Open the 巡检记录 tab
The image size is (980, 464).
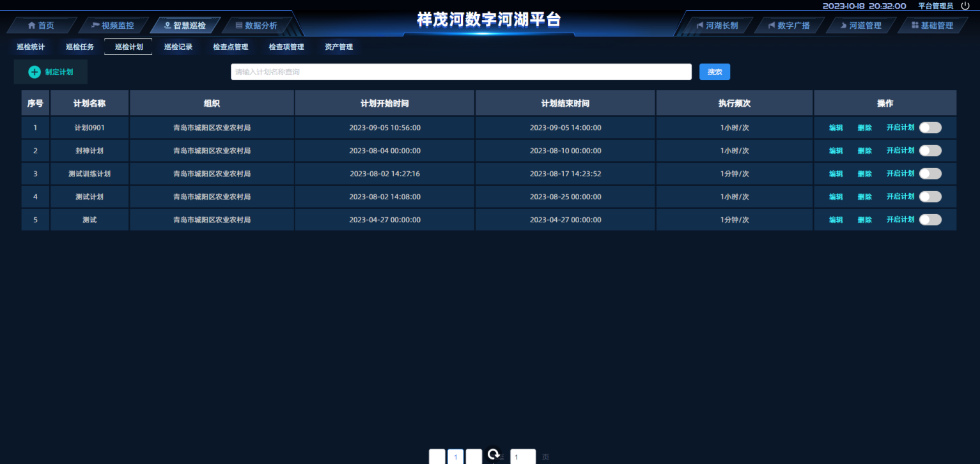coord(178,47)
